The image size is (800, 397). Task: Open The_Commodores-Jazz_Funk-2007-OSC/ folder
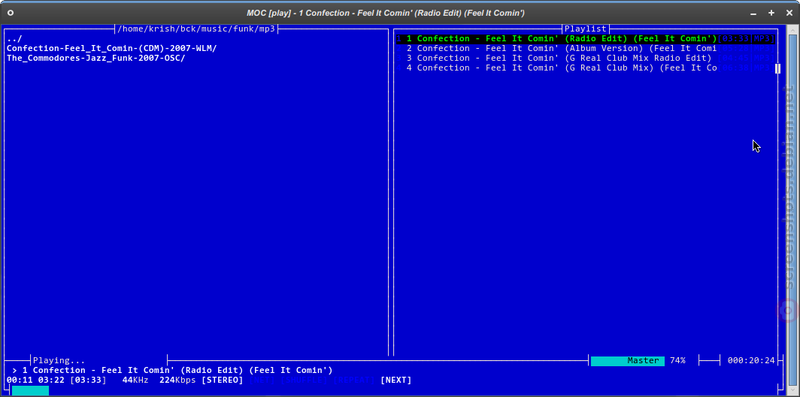pyautogui.click(x=96, y=58)
